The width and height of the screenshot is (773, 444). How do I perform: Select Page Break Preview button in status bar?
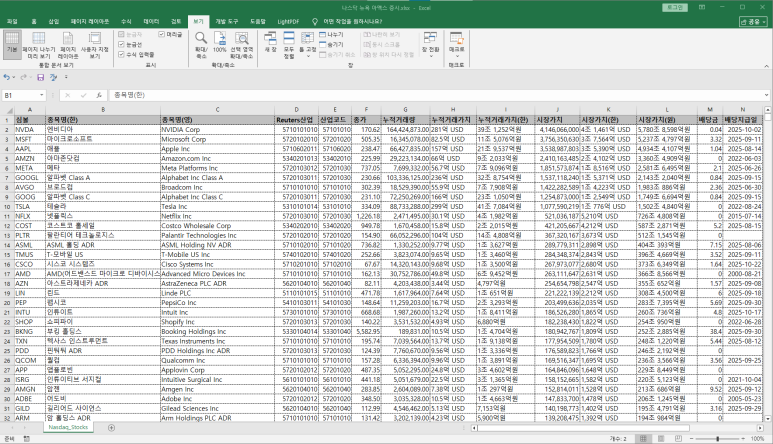pos(678,438)
